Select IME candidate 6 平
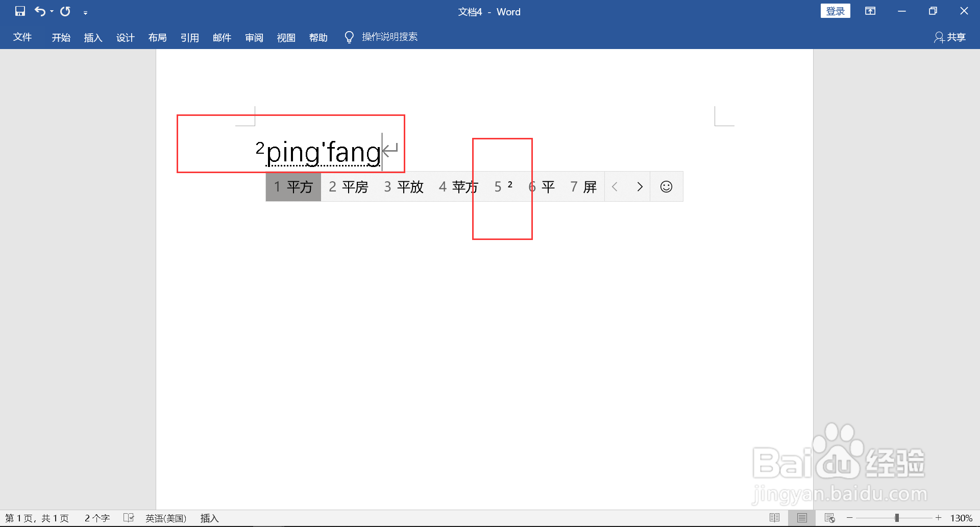Image resolution: width=980 pixels, height=527 pixels. point(542,187)
